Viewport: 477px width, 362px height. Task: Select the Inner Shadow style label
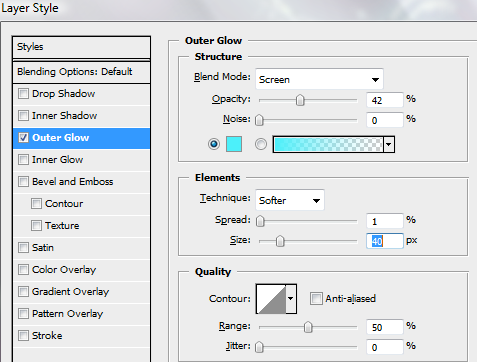pos(64,116)
